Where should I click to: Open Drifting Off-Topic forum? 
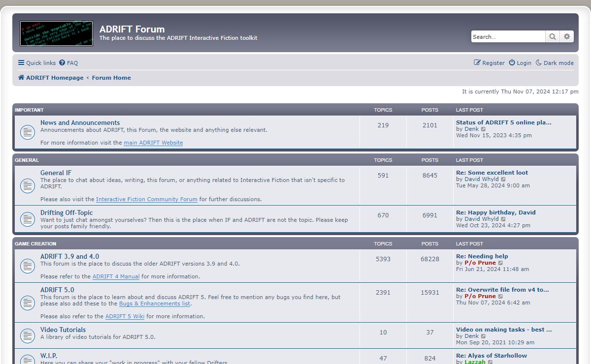[x=66, y=213]
